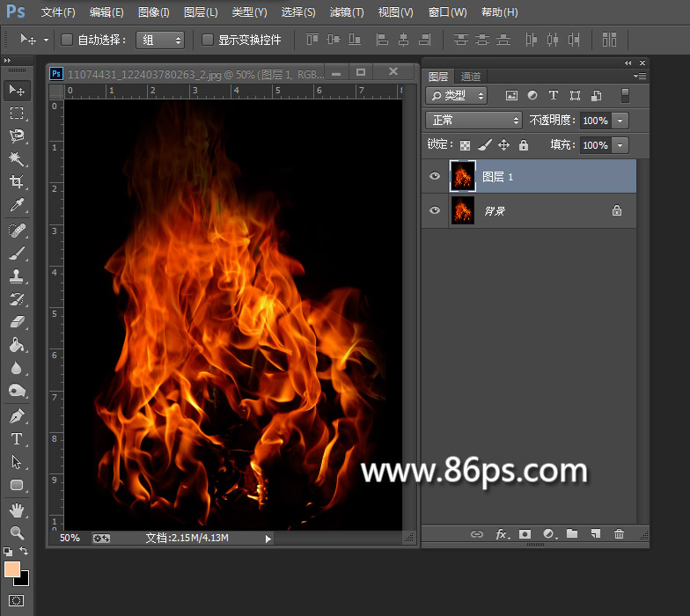Screen dimensions: 690x616
Task: Hide the 背景 layer eye icon
Action: tap(435, 210)
